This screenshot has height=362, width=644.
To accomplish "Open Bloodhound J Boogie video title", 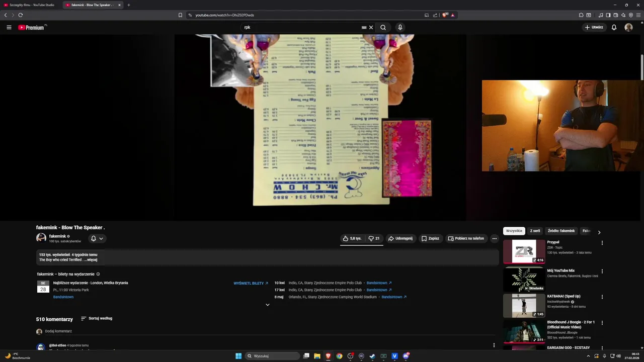I will coord(571,324).
